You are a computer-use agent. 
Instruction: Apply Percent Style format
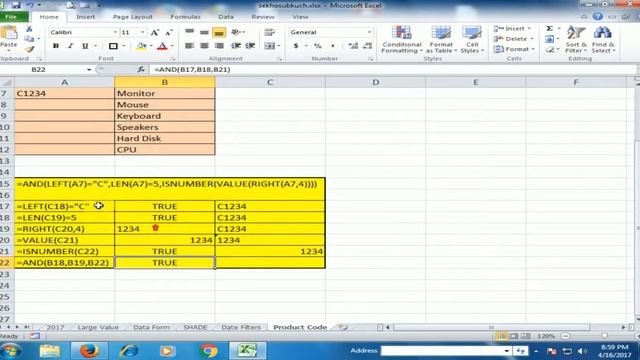pyautogui.click(x=317, y=46)
